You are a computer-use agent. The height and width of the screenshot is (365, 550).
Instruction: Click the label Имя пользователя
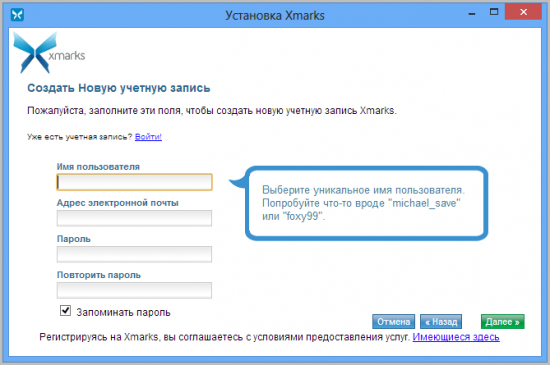98,167
